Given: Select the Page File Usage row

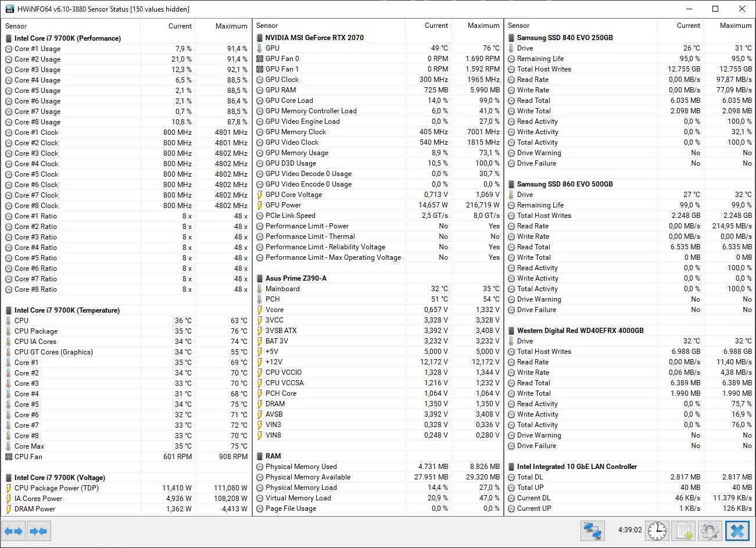Looking at the screenshot, I should (378, 508).
